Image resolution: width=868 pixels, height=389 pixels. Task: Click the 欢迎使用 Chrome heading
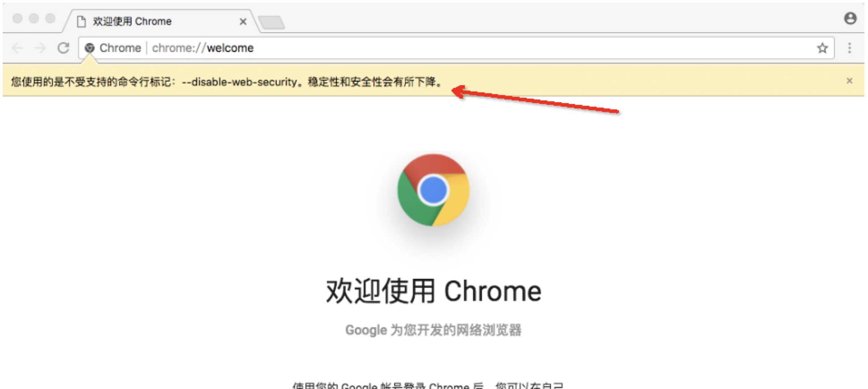tap(434, 291)
